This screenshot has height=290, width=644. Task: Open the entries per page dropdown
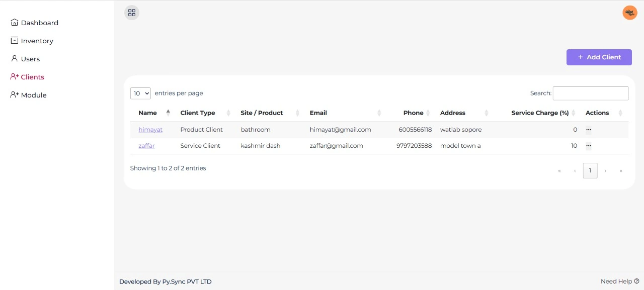[140, 93]
